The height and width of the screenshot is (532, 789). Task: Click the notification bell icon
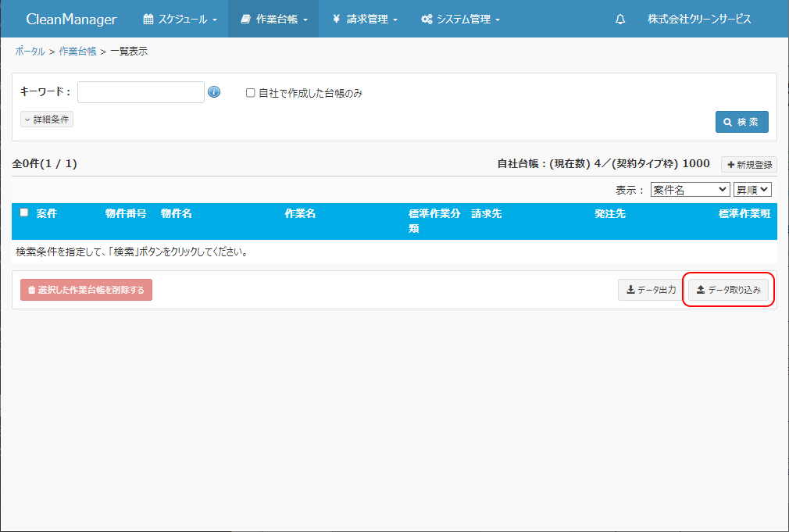click(x=620, y=20)
